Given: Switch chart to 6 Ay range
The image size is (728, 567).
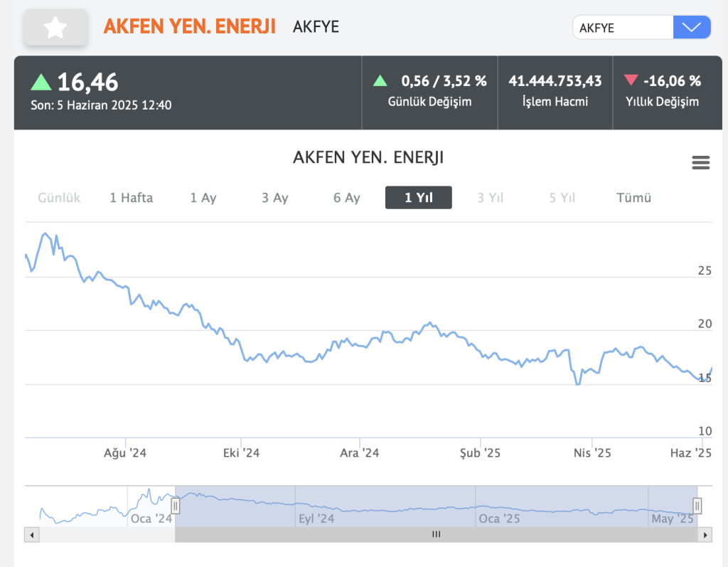Looking at the screenshot, I should (x=347, y=198).
